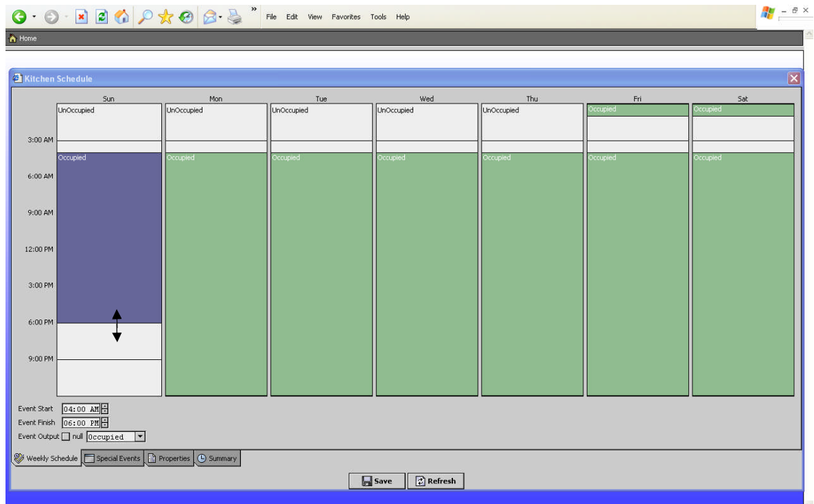Screen dimensions: 814x504
Task: Open the Summary tab
Action: (x=218, y=459)
